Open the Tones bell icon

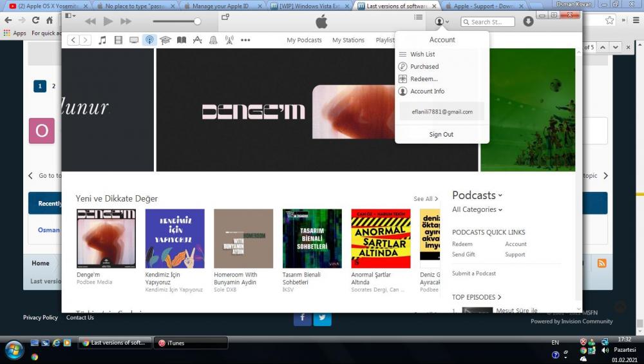point(213,40)
